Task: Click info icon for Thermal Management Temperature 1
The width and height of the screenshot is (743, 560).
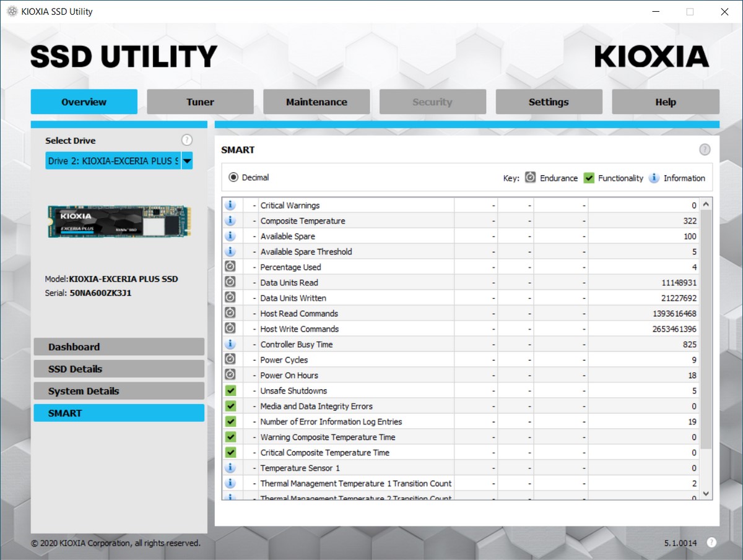Action: pos(230,483)
